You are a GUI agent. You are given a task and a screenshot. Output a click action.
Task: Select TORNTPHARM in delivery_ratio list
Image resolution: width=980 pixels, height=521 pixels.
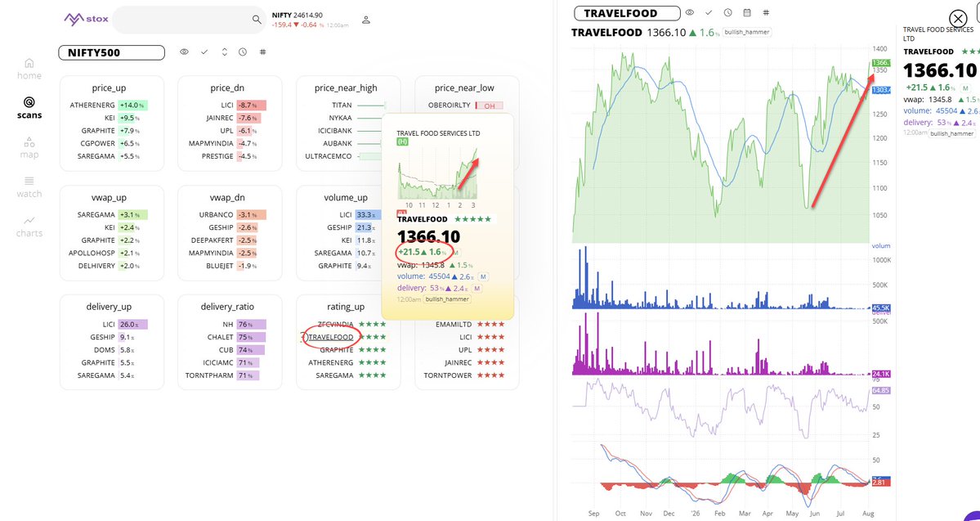point(209,375)
